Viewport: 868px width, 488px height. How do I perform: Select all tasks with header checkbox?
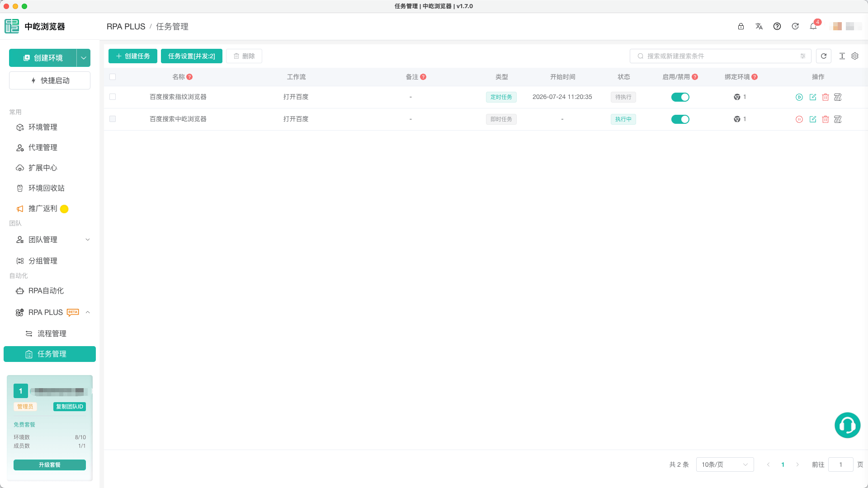tap(113, 77)
